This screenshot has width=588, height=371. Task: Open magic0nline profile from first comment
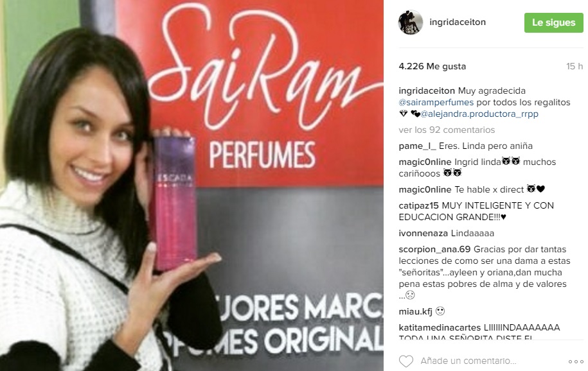425,162
